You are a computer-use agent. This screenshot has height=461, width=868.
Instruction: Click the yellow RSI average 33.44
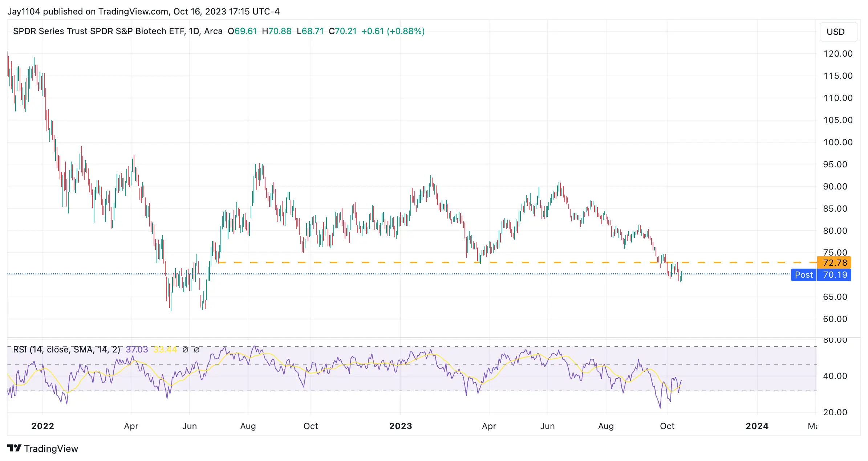[165, 350]
